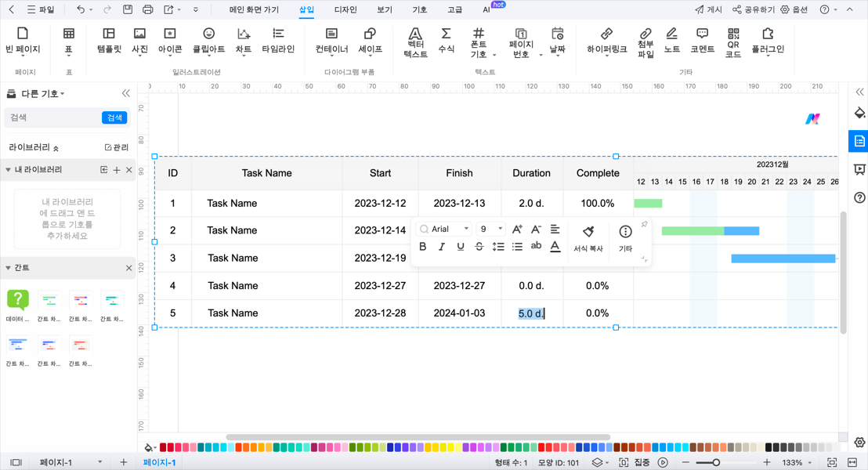The height and width of the screenshot is (470, 868).
Task: Switch to the 삽입 tab
Action: pos(306,9)
